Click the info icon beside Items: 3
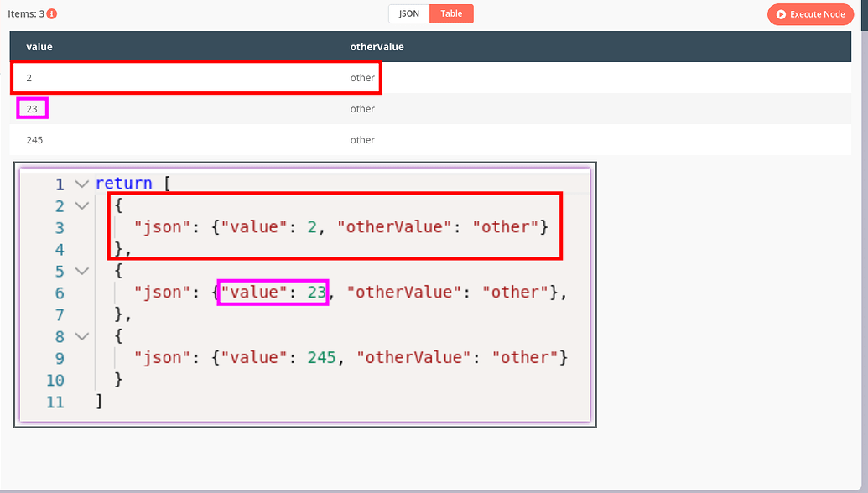This screenshot has width=868, height=493. click(x=53, y=13)
